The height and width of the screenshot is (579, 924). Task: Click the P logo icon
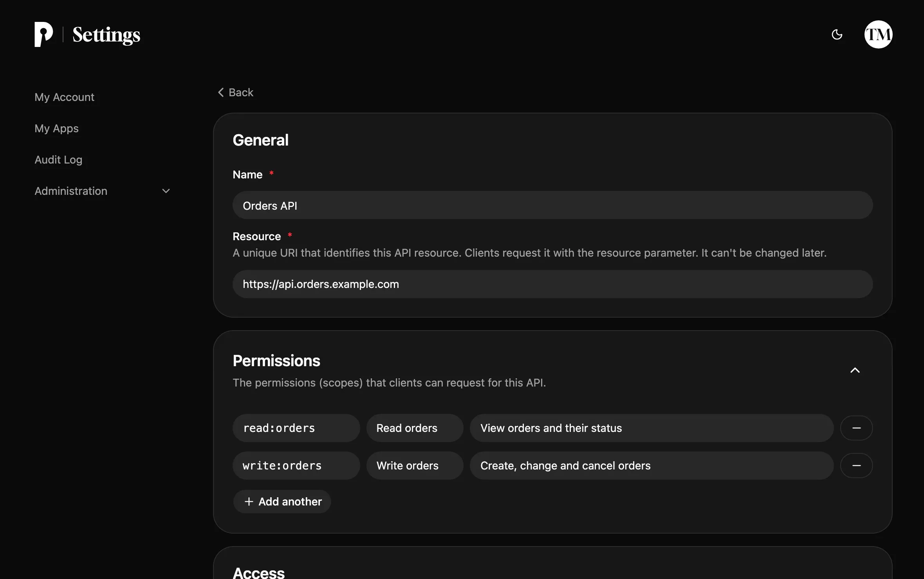[43, 34]
